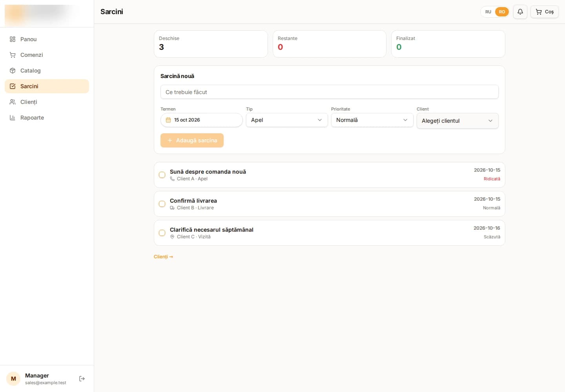
Task: Open the 'Alegeți clientul' client dropdown
Action: (457, 121)
